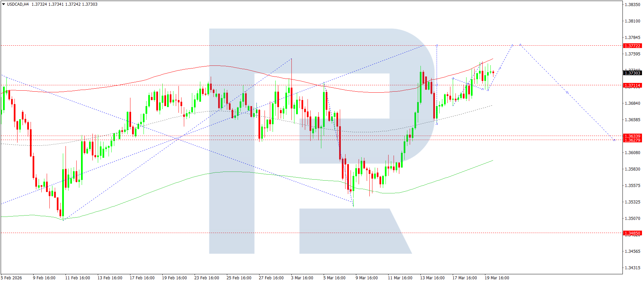Click the dropdown triangle beside USDCAD,H4
This screenshot has width=644, height=282.
(x=3, y=4)
